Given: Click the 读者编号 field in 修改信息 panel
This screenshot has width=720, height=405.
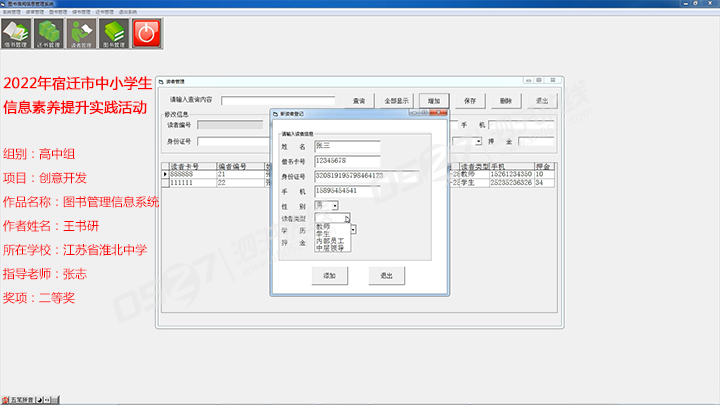Looking at the screenshot, I should 230,125.
